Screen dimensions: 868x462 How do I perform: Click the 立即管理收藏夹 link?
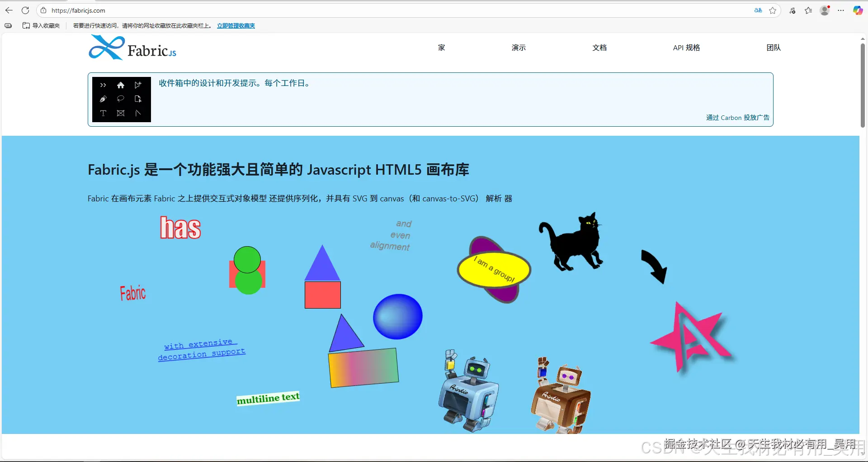tap(236, 26)
